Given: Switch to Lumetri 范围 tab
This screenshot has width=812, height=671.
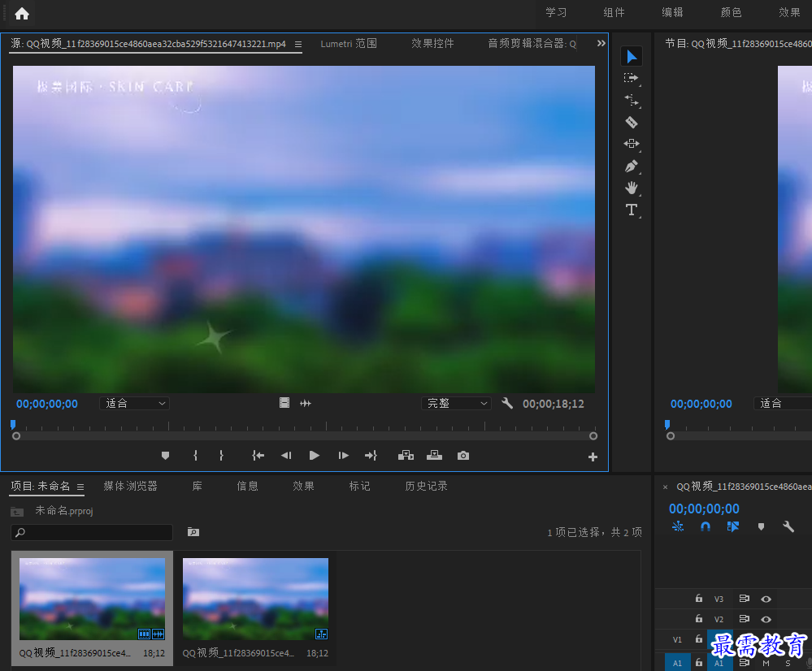Looking at the screenshot, I should pos(349,44).
